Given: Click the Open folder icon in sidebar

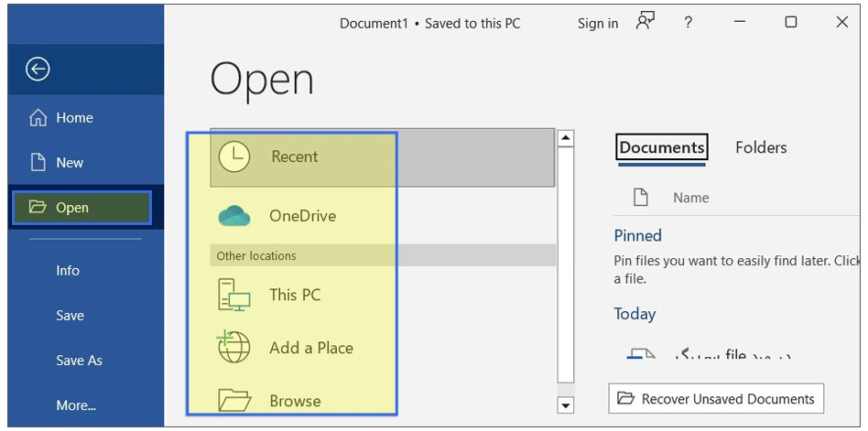Looking at the screenshot, I should (38, 207).
